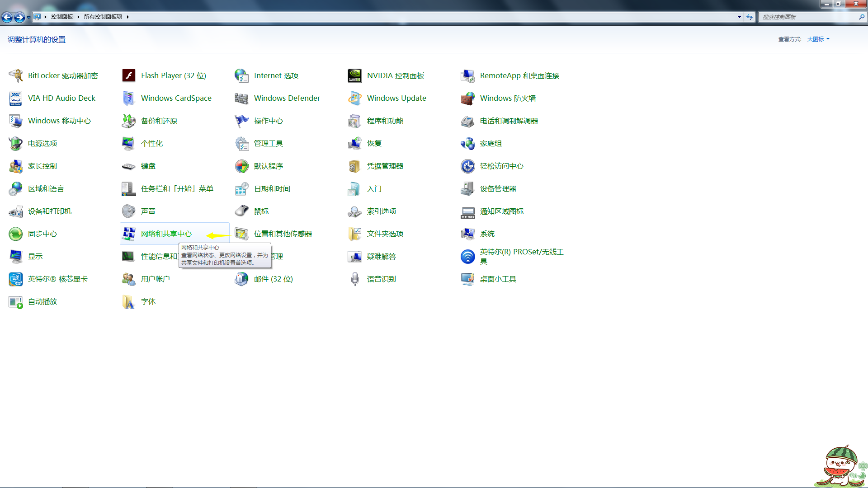Viewport: 868px width, 488px height.
Task: Click the 日期和时间 link
Action: [x=272, y=188]
